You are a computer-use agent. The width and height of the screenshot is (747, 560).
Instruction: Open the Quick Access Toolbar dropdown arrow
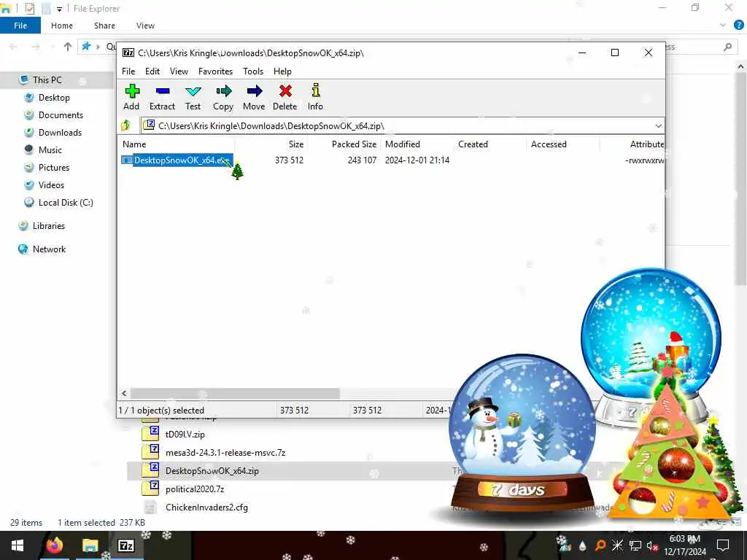click(59, 9)
